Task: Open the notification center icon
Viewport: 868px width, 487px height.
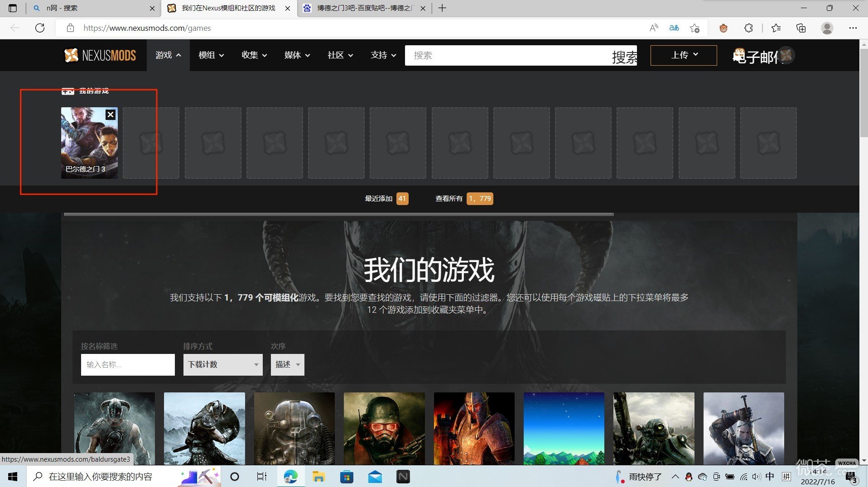Action: coord(851,477)
